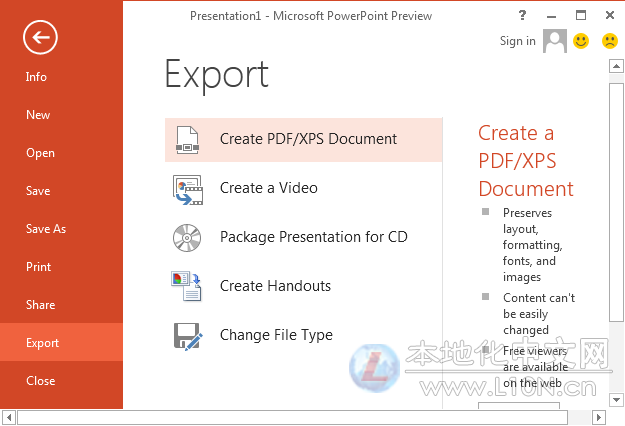Open the Info tab in sidebar
The image size is (625, 426).
(x=36, y=77)
